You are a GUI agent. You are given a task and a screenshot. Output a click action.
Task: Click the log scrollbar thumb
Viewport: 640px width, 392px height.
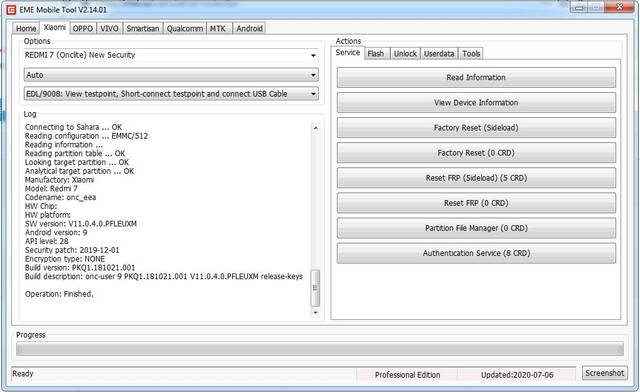pyautogui.click(x=315, y=288)
